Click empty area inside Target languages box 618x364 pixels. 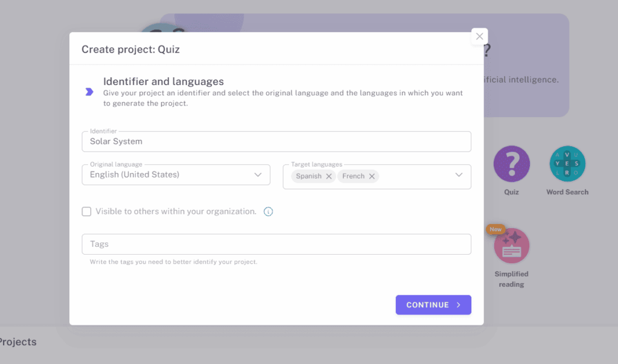pyautogui.click(x=415, y=176)
